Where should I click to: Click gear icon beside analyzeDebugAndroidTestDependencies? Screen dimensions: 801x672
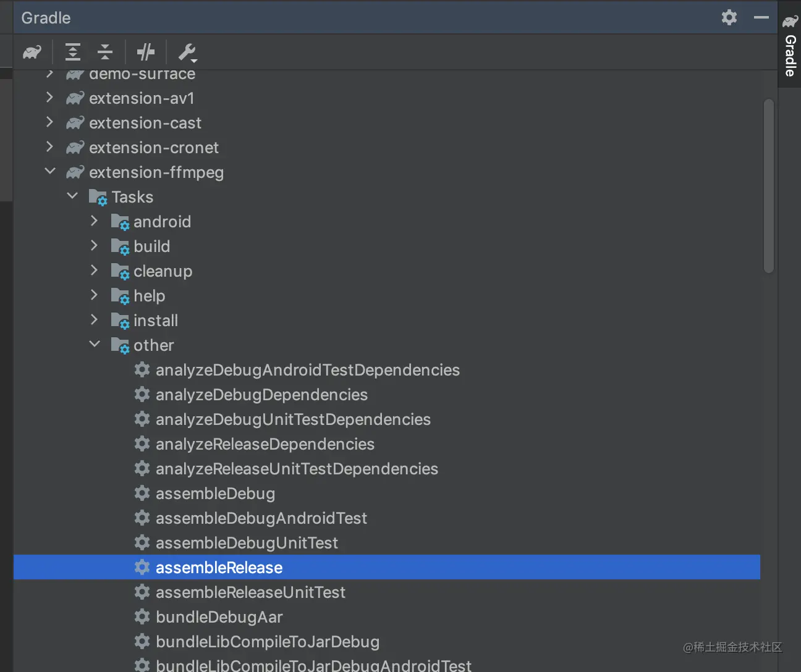(142, 369)
